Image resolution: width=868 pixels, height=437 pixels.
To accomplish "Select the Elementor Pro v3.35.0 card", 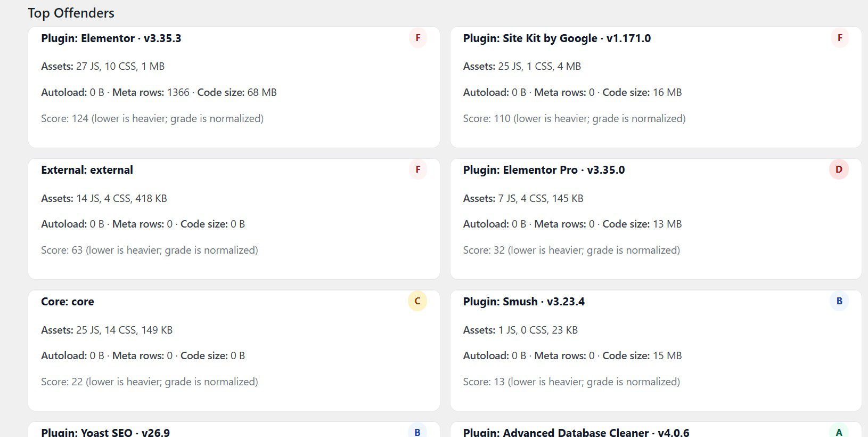I will [544, 169].
